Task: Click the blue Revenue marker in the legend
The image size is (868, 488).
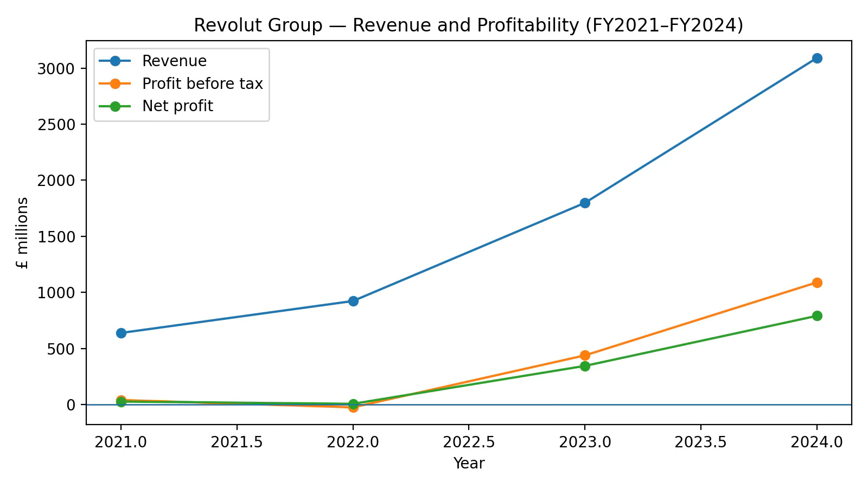Action: click(115, 61)
